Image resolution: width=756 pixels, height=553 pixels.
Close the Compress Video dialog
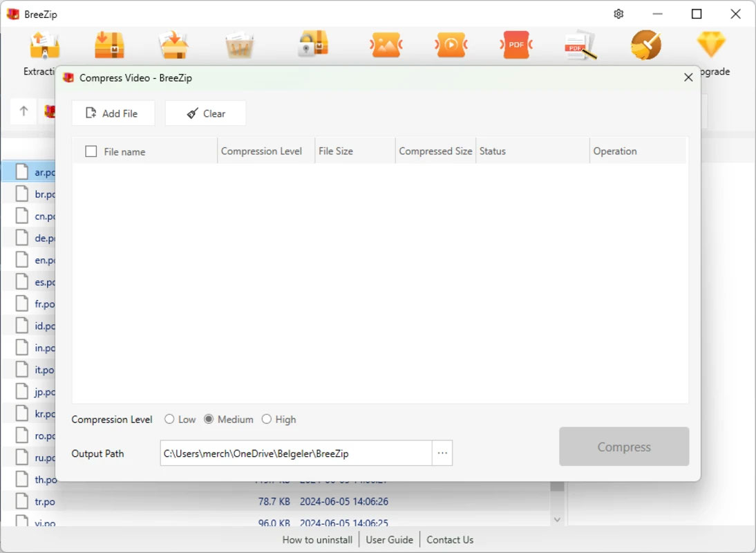tap(688, 77)
